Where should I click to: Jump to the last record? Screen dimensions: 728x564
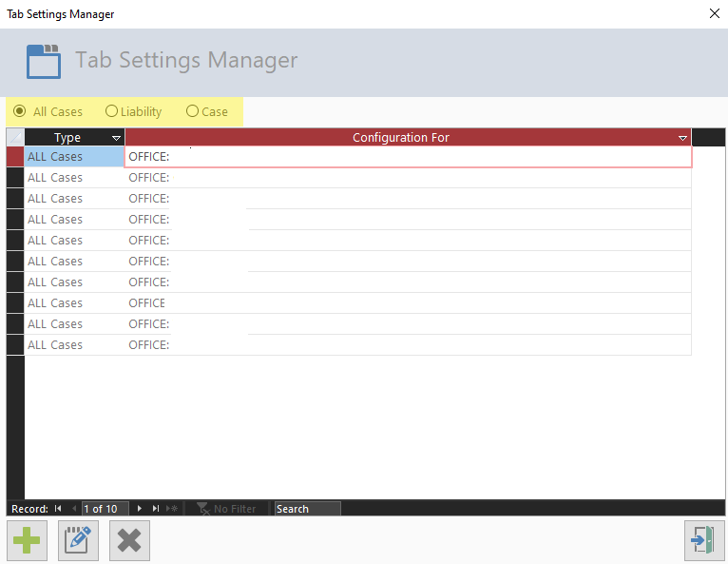(x=156, y=509)
